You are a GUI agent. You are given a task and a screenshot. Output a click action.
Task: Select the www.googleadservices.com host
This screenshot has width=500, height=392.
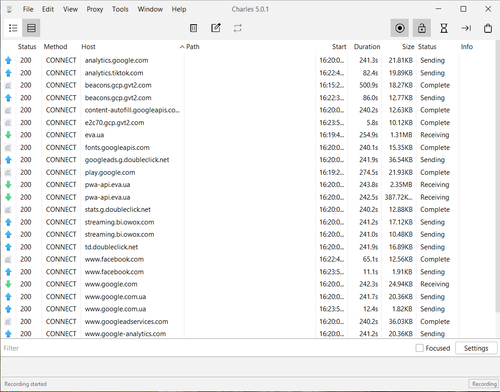point(126,322)
